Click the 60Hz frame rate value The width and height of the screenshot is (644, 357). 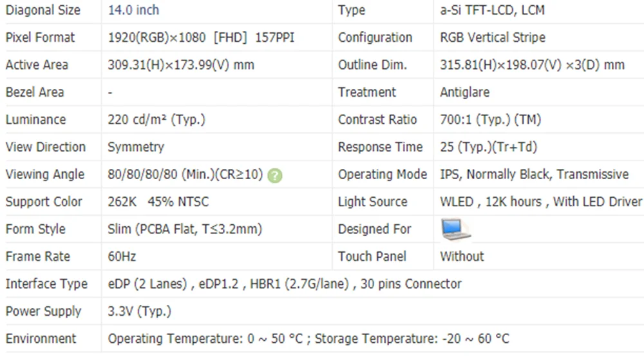pyautogui.click(x=122, y=256)
